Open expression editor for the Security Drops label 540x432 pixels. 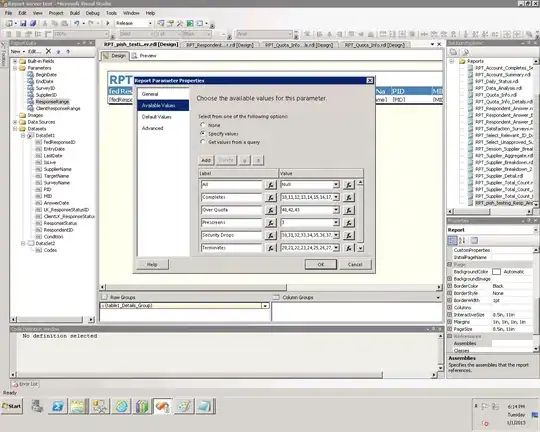(x=271, y=236)
